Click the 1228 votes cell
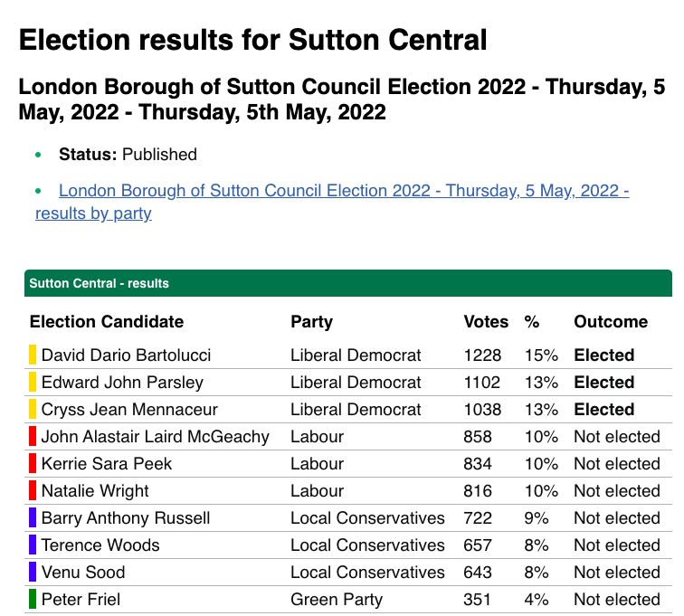The width and height of the screenshot is (684, 616). pyautogui.click(x=482, y=355)
